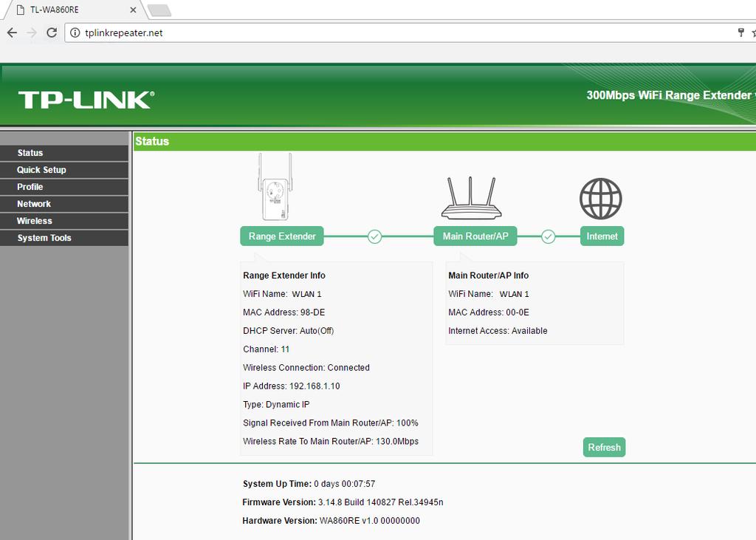756x540 pixels.
Task: Click the browser forward arrow
Action: pos(32,33)
